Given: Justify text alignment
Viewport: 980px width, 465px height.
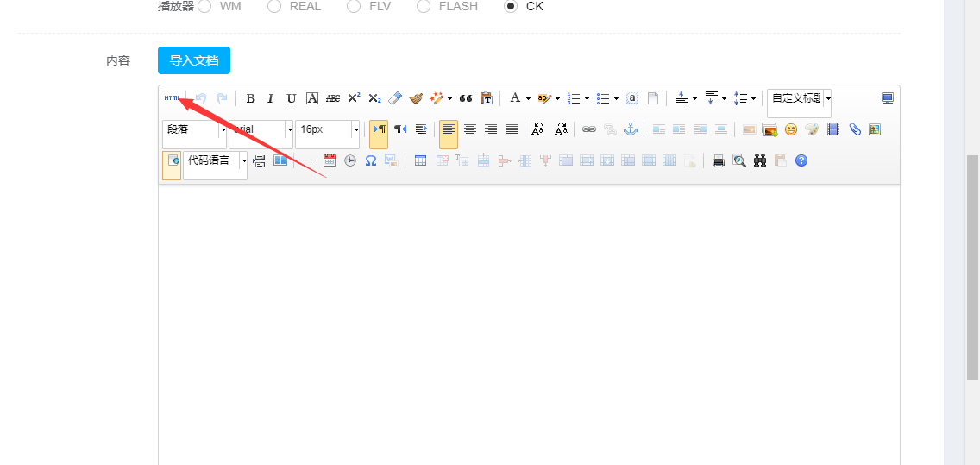Looking at the screenshot, I should [x=512, y=129].
